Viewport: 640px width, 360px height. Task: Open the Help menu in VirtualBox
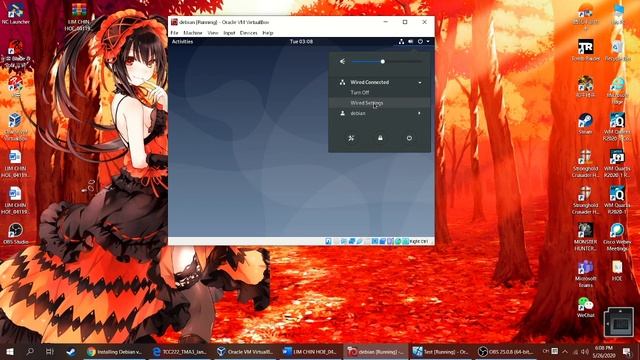(267, 33)
